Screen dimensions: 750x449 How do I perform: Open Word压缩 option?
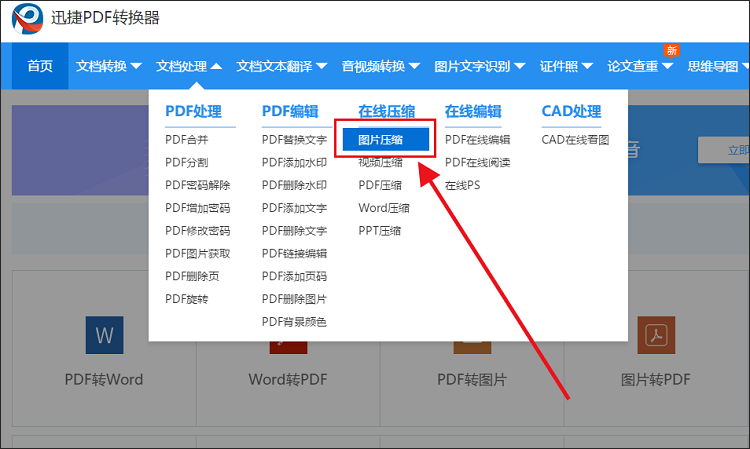(384, 208)
